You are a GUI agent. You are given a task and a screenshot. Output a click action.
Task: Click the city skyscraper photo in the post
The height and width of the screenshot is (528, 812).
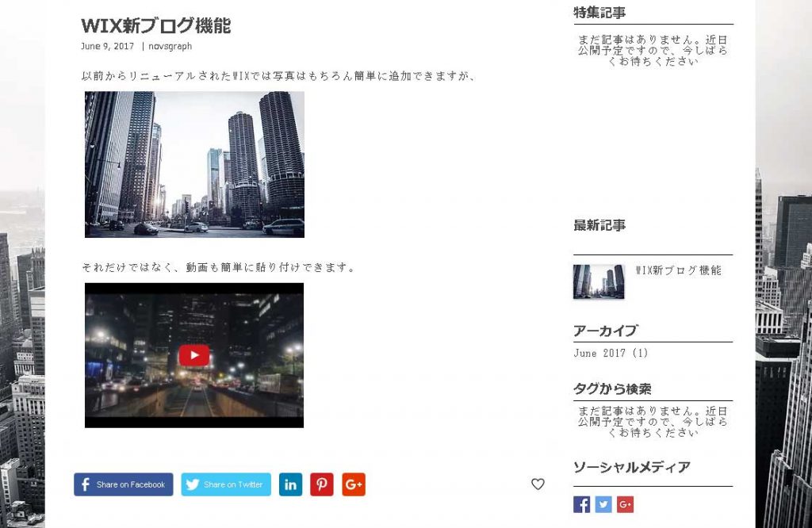194,164
